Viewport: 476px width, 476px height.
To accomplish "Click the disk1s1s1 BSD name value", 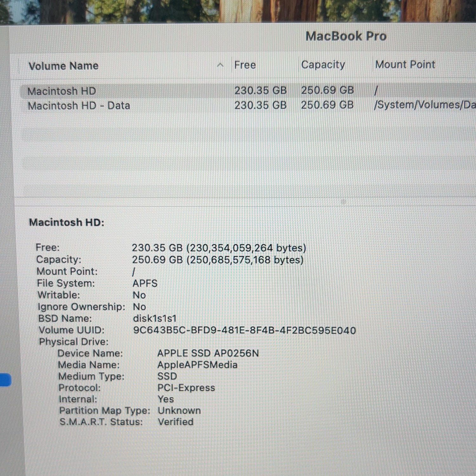I will pyautogui.click(x=155, y=318).
